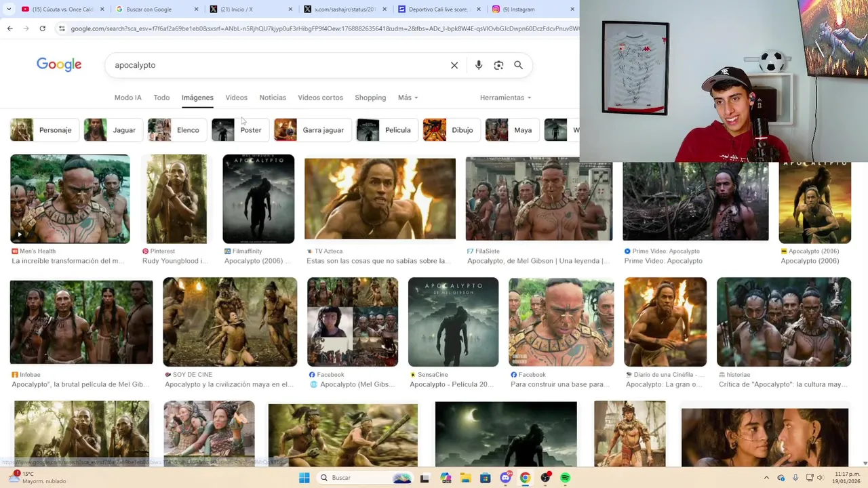The image size is (868, 488).
Task: Filter images by the Dibujo chip
Action: pyautogui.click(x=451, y=130)
